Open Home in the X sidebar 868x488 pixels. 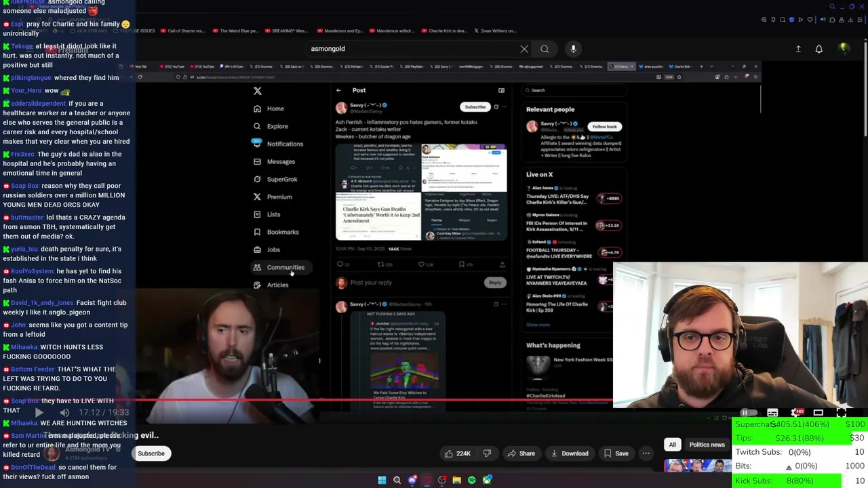click(x=269, y=108)
